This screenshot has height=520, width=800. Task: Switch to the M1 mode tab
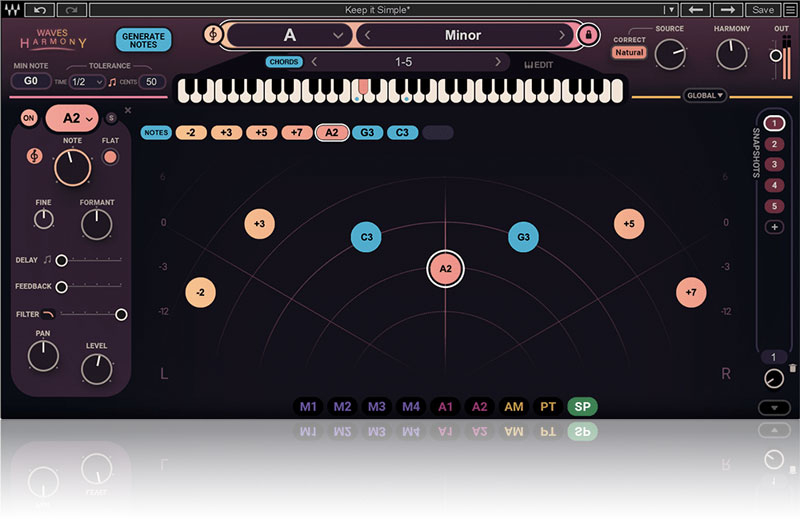[x=308, y=407]
